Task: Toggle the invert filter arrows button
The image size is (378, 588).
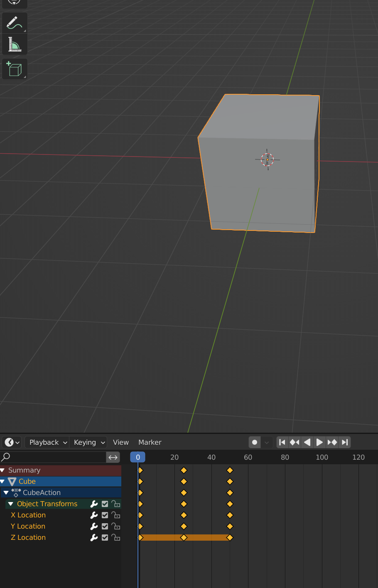Action: coord(113,457)
